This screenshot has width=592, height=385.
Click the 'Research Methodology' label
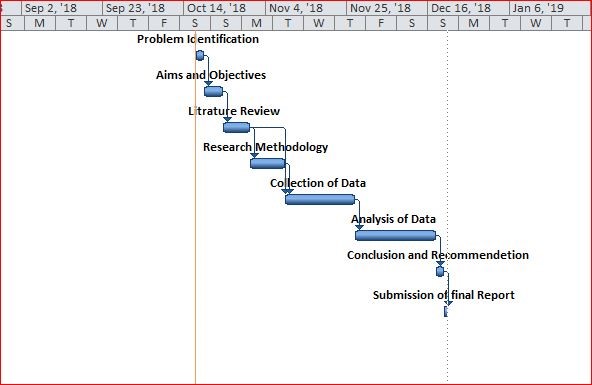[265, 147]
